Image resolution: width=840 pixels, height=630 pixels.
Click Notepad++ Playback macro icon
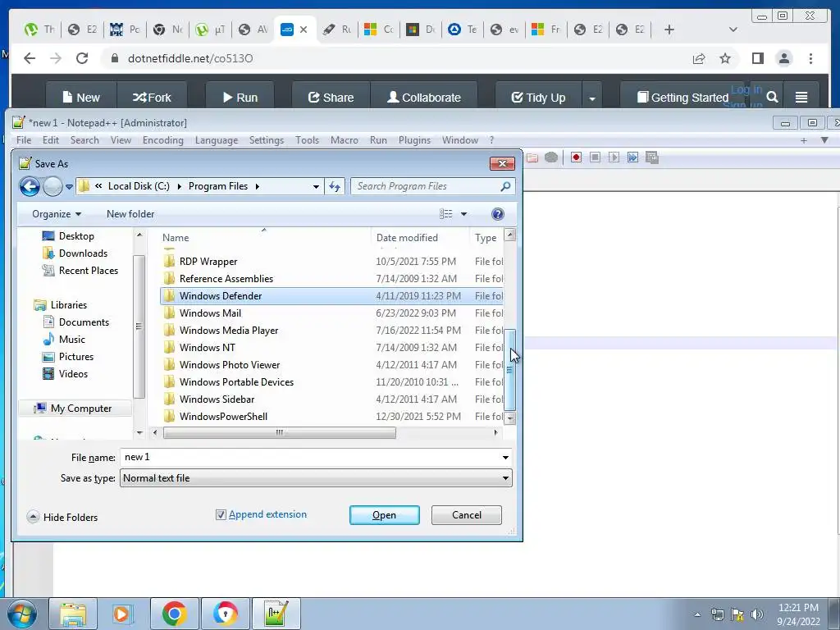point(614,157)
